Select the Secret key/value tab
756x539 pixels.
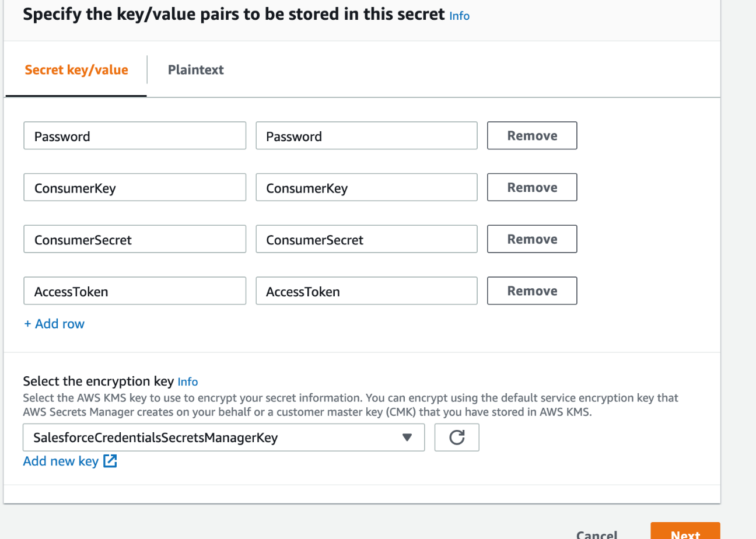click(x=76, y=70)
